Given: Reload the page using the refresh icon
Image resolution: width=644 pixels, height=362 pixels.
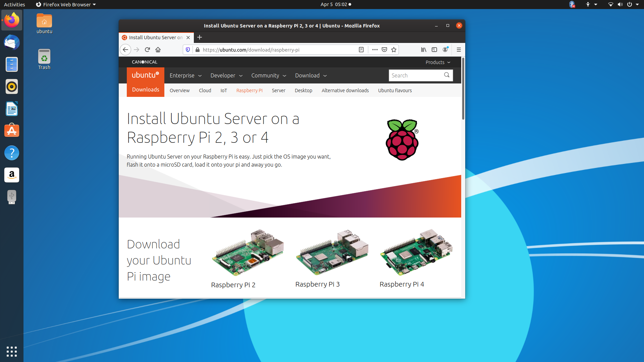Looking at the screenshot, I should pyautogui.click(x=147, y=50).
